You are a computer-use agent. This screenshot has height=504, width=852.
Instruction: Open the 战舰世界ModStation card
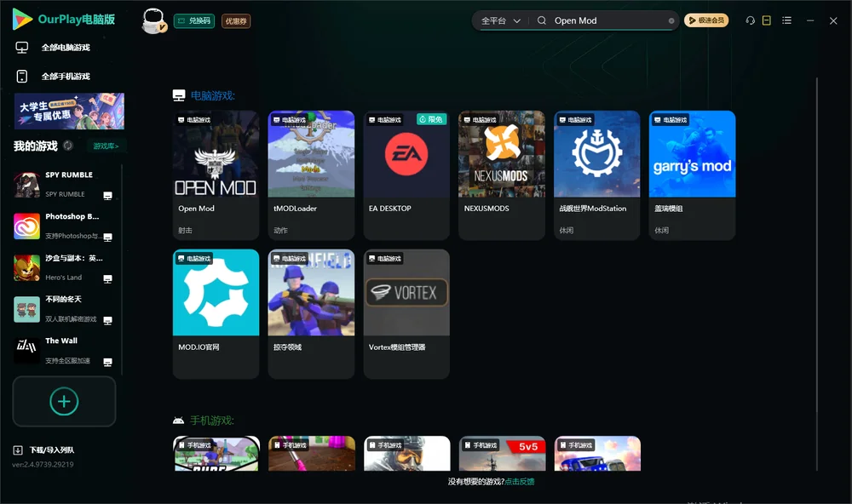click(x=597, y=175)
